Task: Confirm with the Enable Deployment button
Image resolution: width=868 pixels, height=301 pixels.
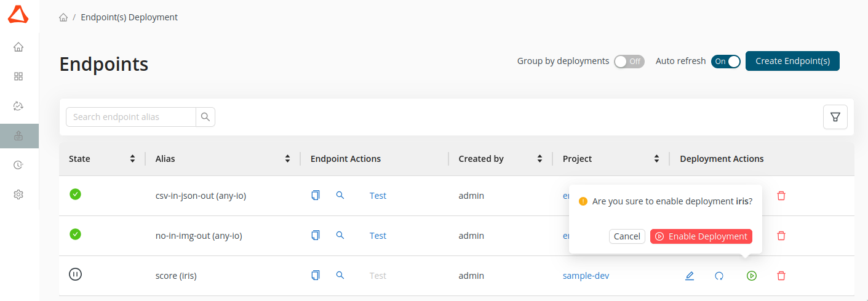Action: click(x=701, y=236)
